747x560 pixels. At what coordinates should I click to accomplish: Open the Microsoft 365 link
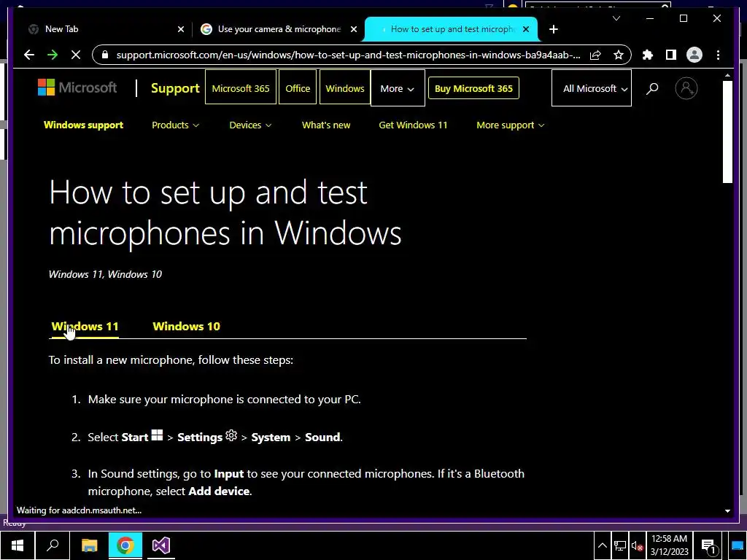coord(241,88)
